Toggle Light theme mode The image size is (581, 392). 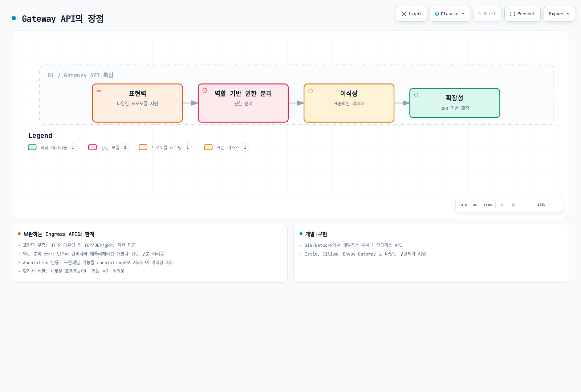click(411, 14)
